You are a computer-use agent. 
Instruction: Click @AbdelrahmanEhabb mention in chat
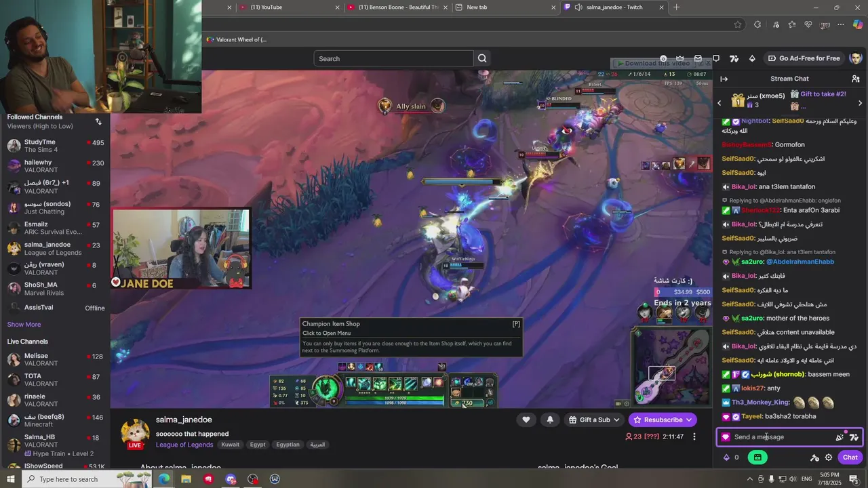(800, 262)
